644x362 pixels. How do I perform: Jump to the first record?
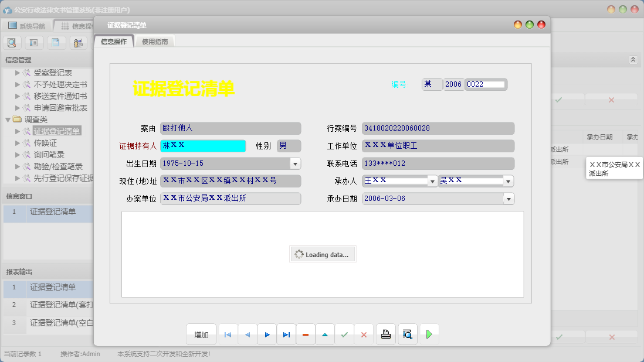[228, 334]
